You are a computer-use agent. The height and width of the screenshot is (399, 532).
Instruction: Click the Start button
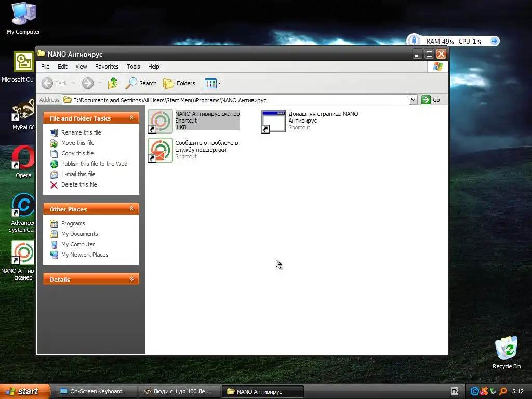(25, 391)
